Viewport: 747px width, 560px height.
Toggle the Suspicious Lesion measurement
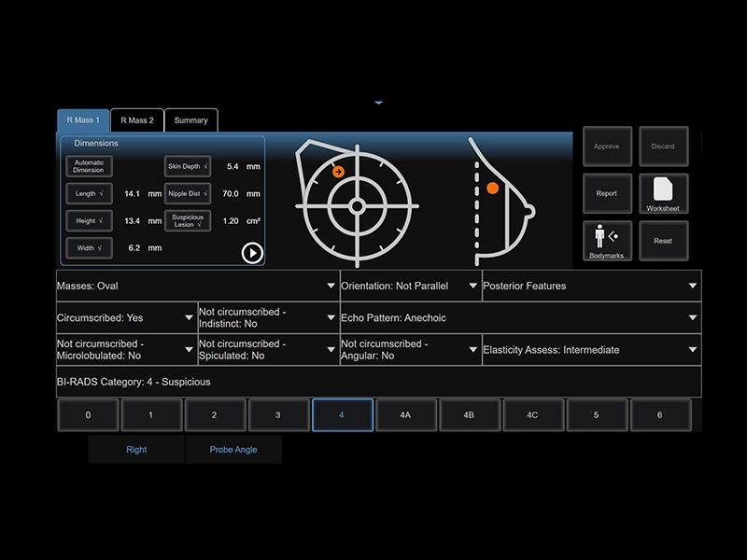pos(188,221)
